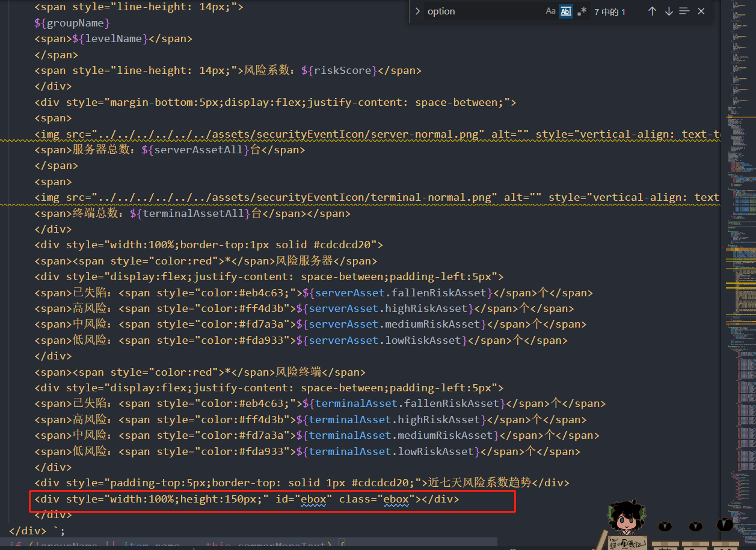Viewport: 756px width, 550px height.
Task: Click the 近七天风险系数趋势 text
Action: click(x=479, y=483)
